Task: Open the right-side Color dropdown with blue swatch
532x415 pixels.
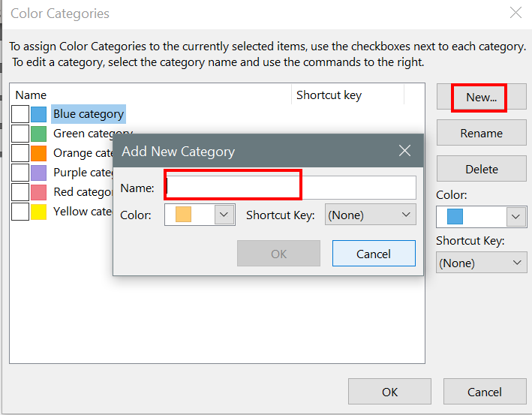Action: click(514, 218)
